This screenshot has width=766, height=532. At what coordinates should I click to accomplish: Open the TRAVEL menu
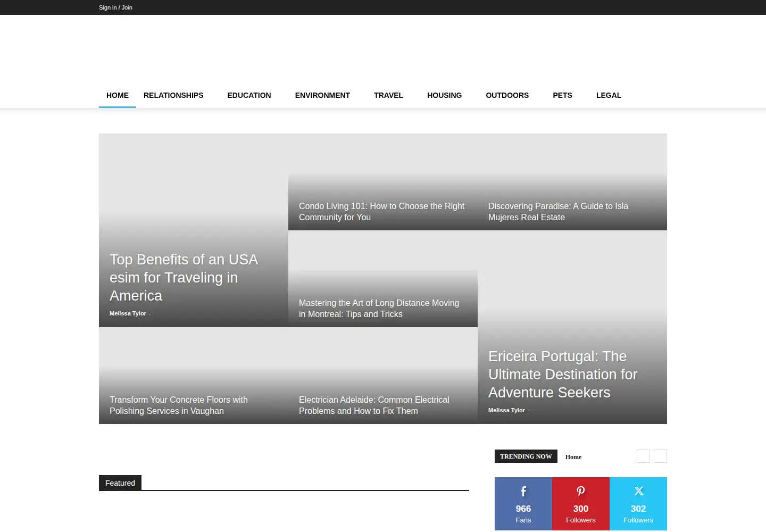(388, 95)
